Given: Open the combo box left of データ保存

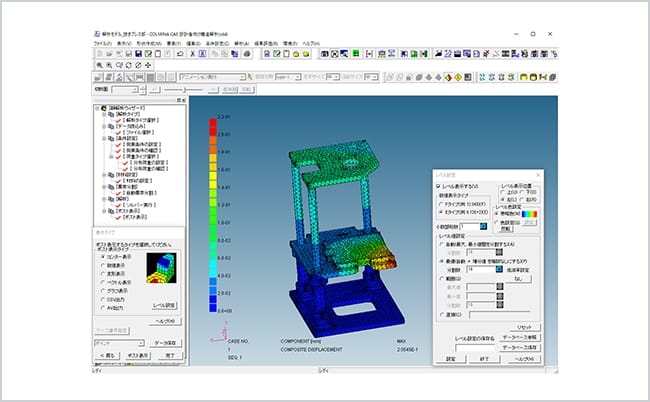Looking at the screenshot, I should coord(119,343).
